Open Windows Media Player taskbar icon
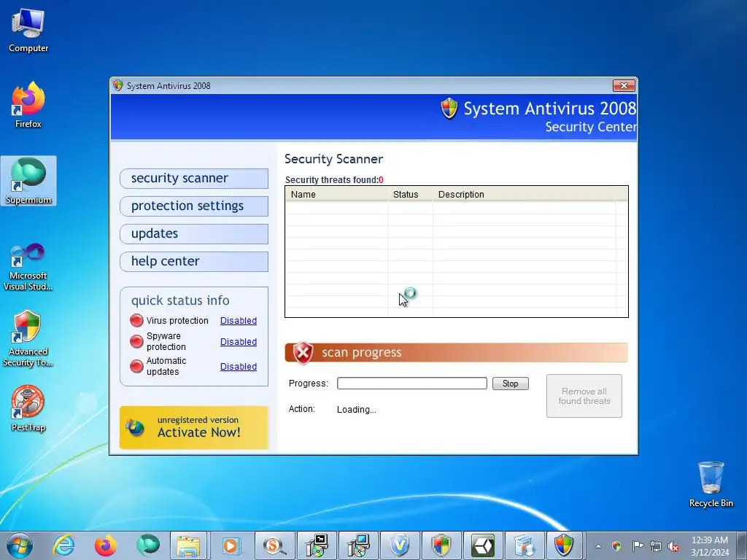Screen dimensions: 747x560 [x=231, y=545]
